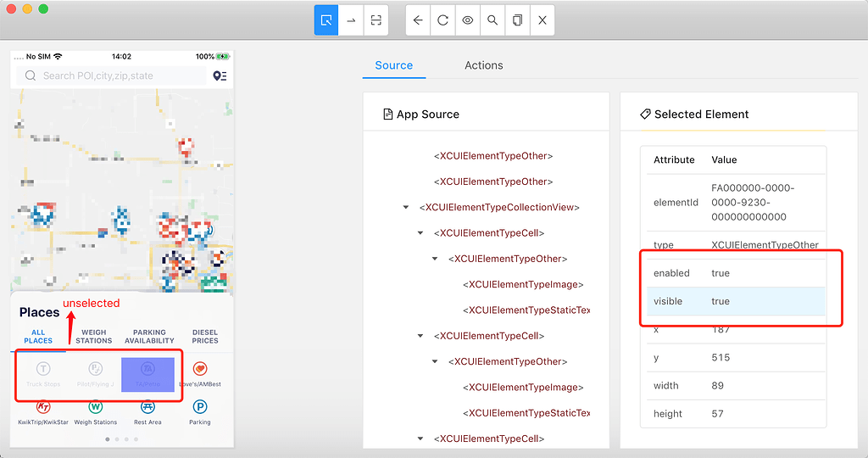Click the enabled attribute row
Screen dimensions: 868x458
(x=736, y=273)
